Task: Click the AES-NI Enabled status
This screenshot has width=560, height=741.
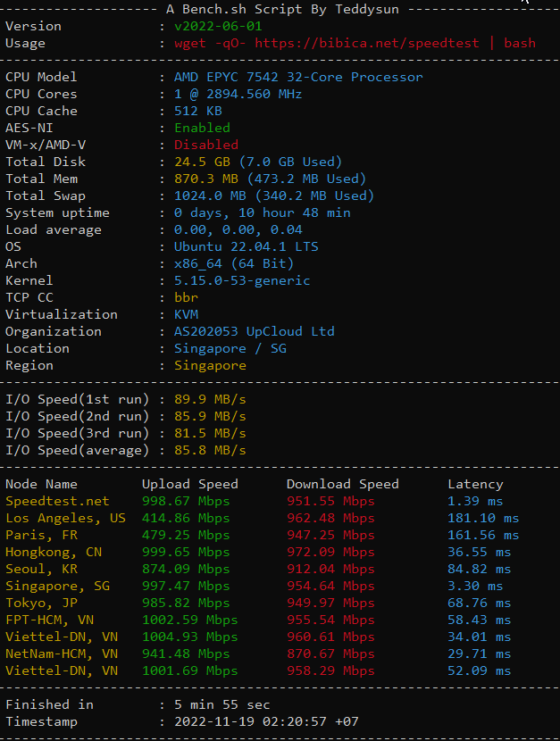Action: pos(202,128)
